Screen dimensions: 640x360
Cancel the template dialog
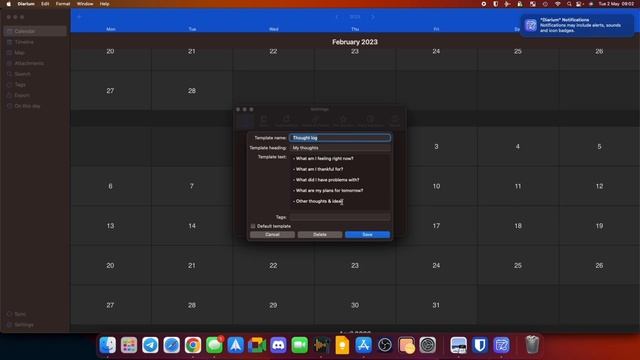pyautogui.click(x=272, y=235)
